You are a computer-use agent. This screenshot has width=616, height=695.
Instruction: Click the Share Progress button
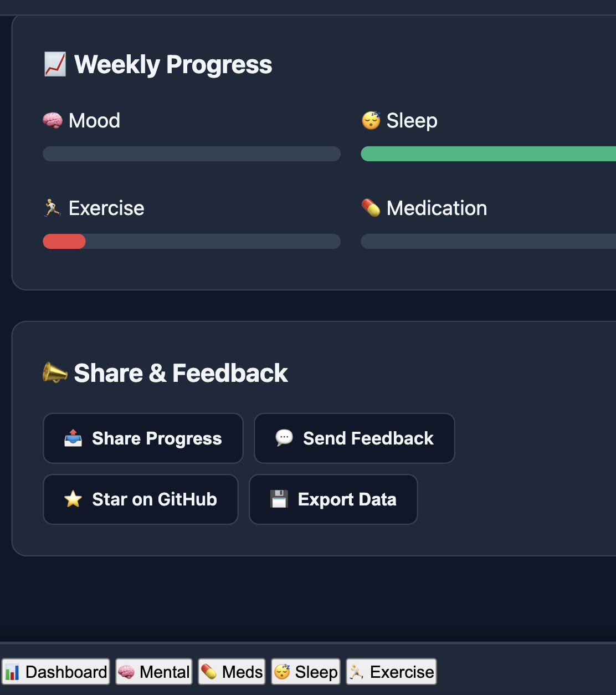(x=142, y=438)
